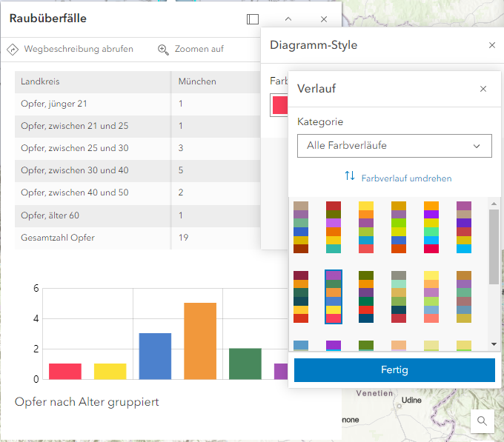Choose ramp starting magenta and tan, first row
This screenshot has height=442, width=504.
pos(464,227)
